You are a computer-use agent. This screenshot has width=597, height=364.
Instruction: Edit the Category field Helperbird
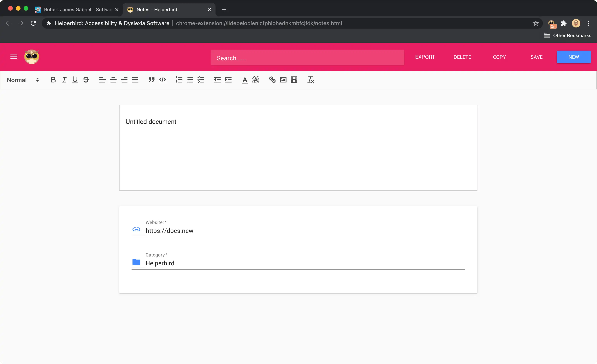pyautogui.click(x=305, y=263)
